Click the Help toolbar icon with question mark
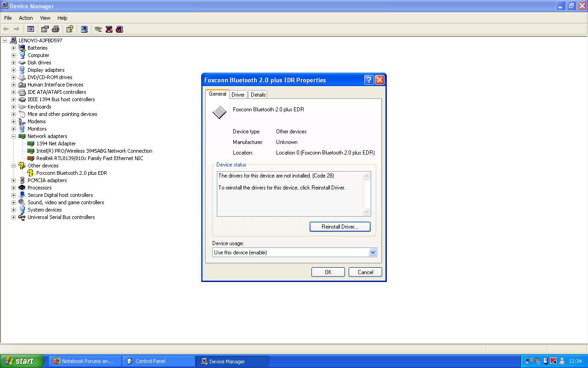Image resolution: width=588 pixels, height=368 pixels. (70, 29)
